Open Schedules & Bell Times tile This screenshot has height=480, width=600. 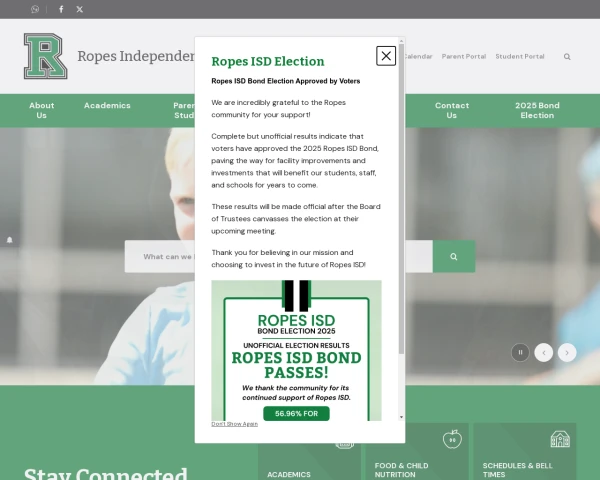coord(525,452)
